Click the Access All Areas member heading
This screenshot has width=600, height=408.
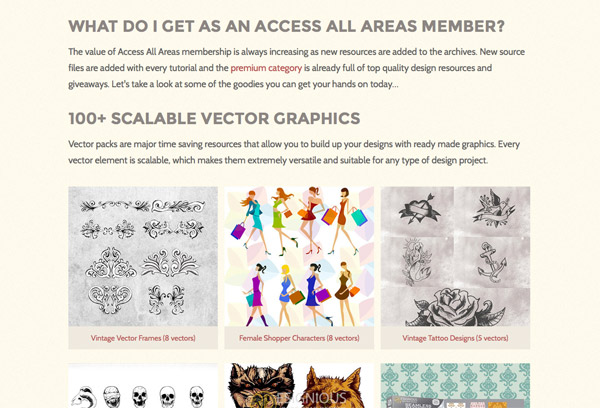click(x=287, y=26)
